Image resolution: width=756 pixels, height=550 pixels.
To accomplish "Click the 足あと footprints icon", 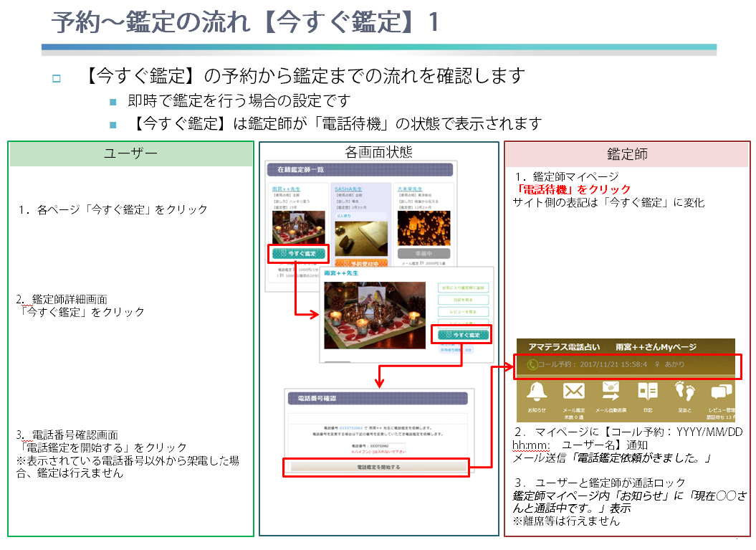I will tap(684, 392).
